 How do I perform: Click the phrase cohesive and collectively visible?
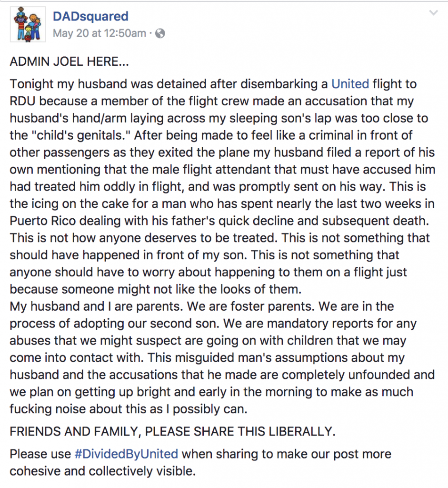tap(102, 471)
